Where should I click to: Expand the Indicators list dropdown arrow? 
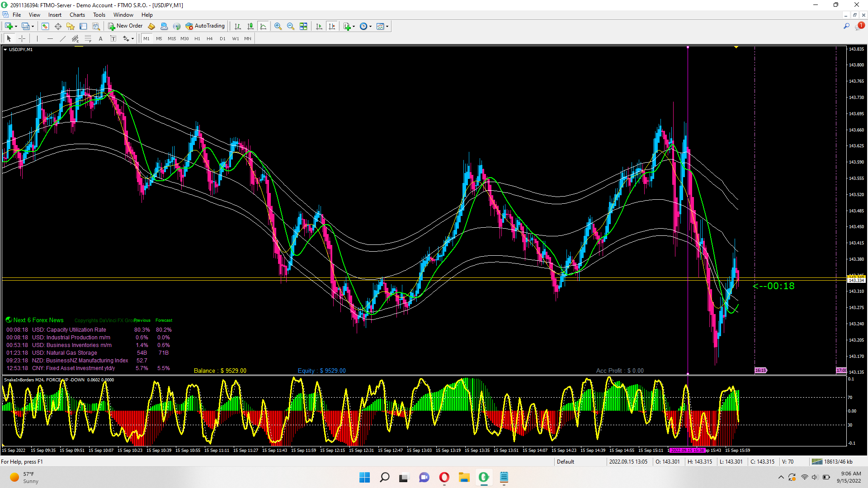pos(354,26)
